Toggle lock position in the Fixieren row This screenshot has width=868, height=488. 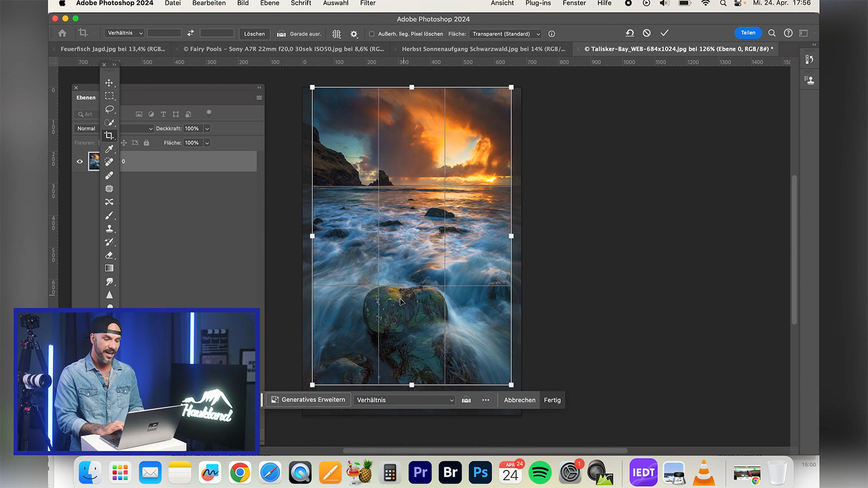[124, 143]
